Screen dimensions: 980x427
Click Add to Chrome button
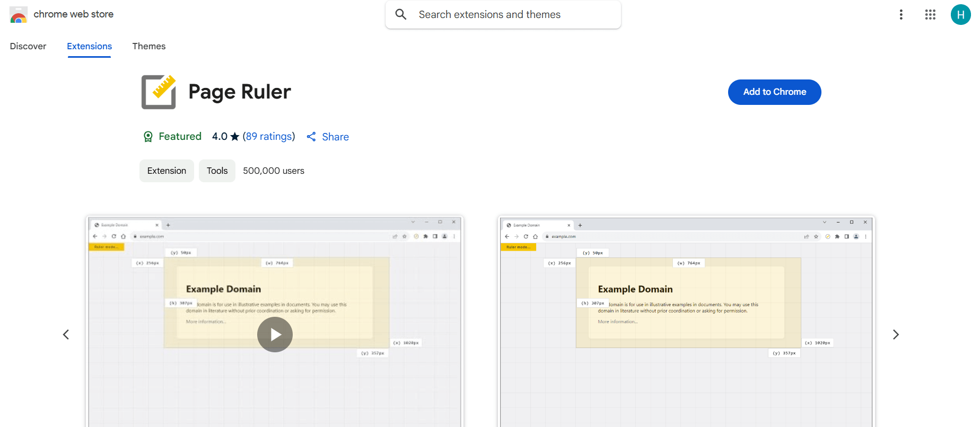pyautogui.click(x=774, y=92)
